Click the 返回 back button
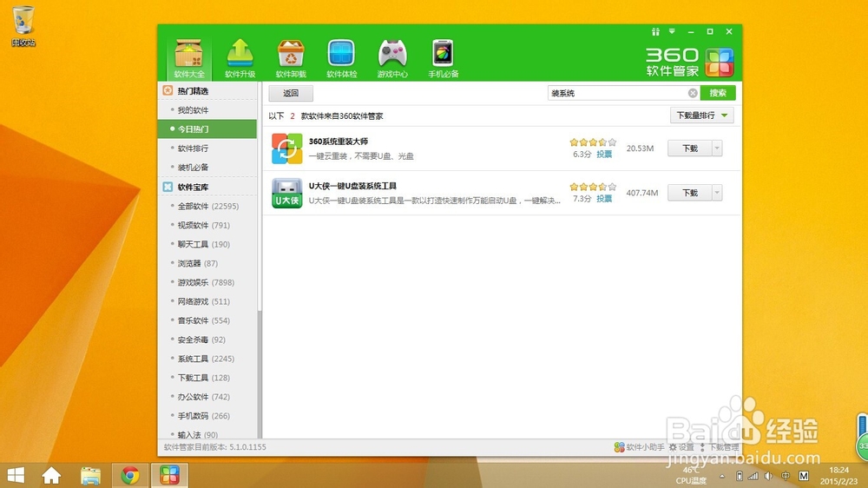Screen dimensions: 868x488 (x=291, y=93)
